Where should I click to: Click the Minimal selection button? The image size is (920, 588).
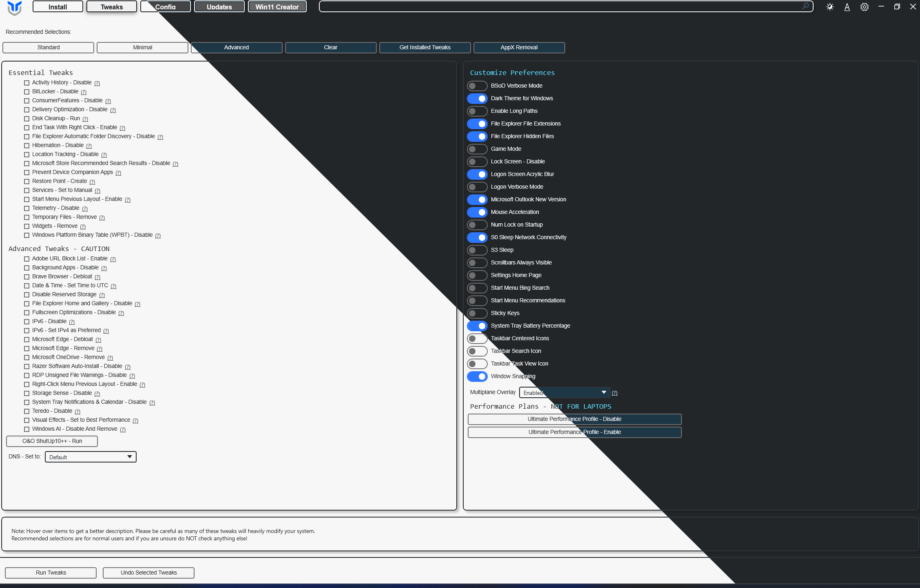pyautogui.click(x=143, y=48)
